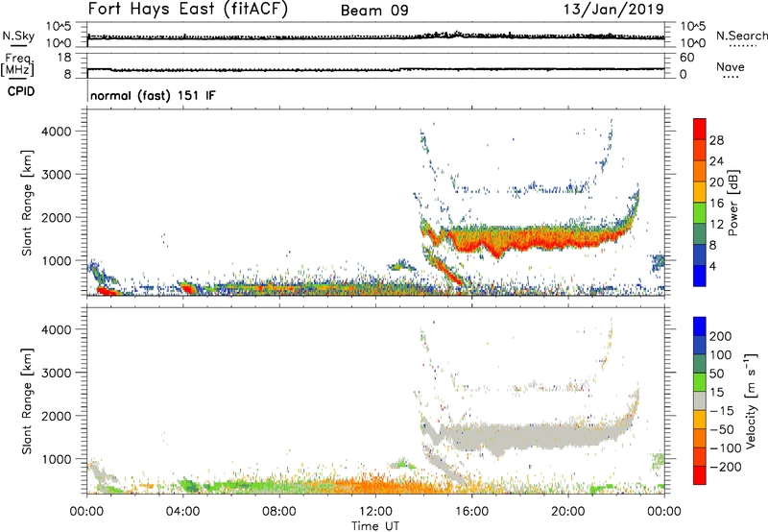Click the '28' power colorbar value
The width and height of the screenshot is (768, 532).
(x=716, y=140)
